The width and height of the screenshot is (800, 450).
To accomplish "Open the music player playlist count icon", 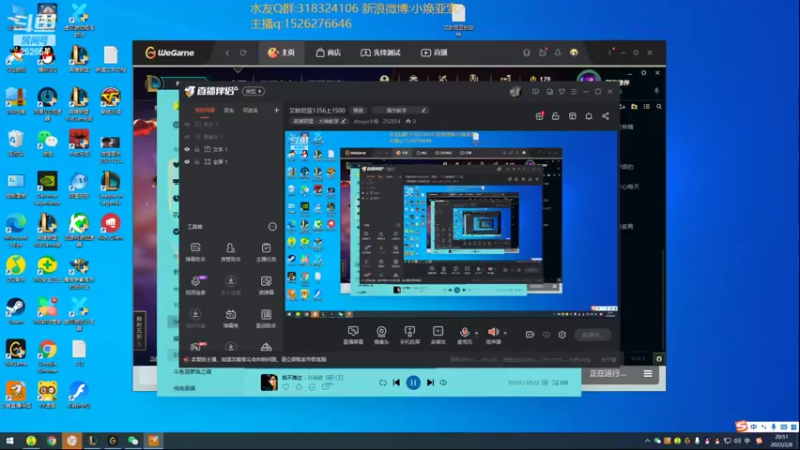I will pos(560,382).
